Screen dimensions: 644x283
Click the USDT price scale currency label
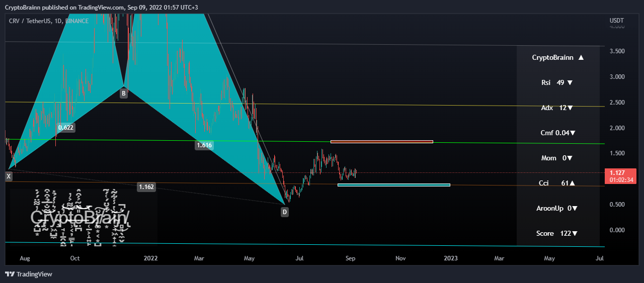coord(616,21)
